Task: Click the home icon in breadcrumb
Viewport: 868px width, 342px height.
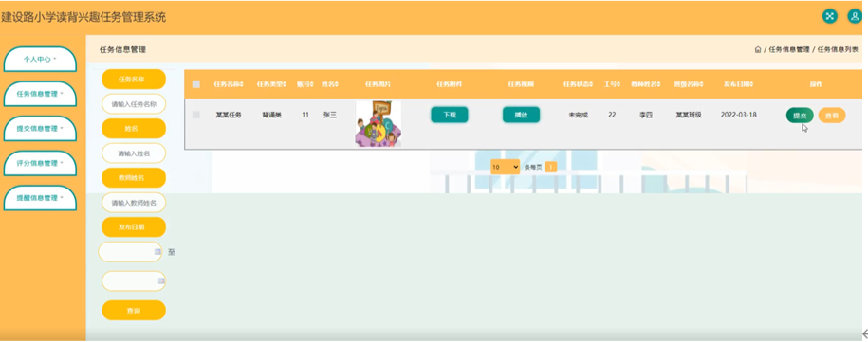Action: 758,49
